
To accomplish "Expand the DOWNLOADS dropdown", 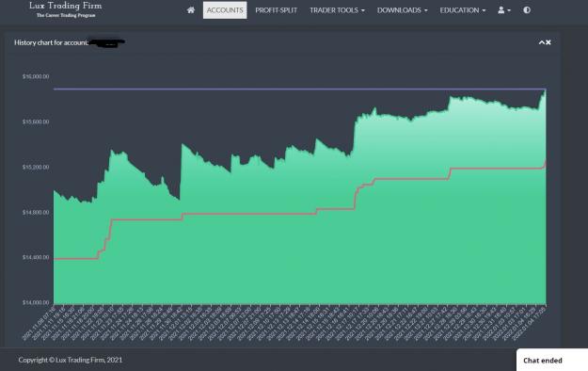I will 402,10.
